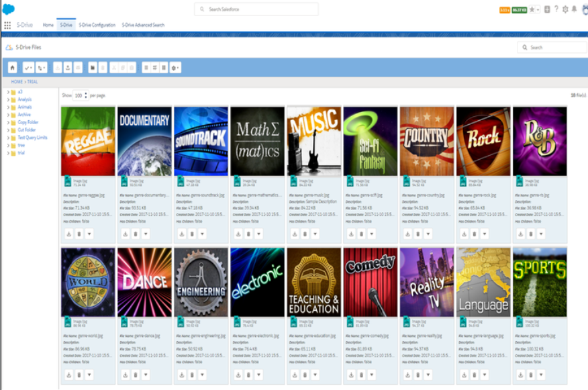Switch to grid view layout
The image size is (588, 390).
pos(154,66)
